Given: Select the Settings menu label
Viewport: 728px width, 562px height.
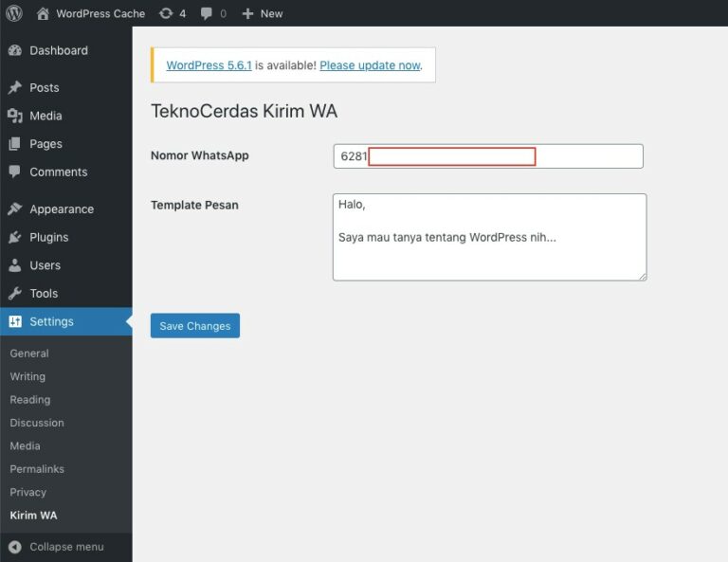Looking at the screenshot, I should [51, 321].
